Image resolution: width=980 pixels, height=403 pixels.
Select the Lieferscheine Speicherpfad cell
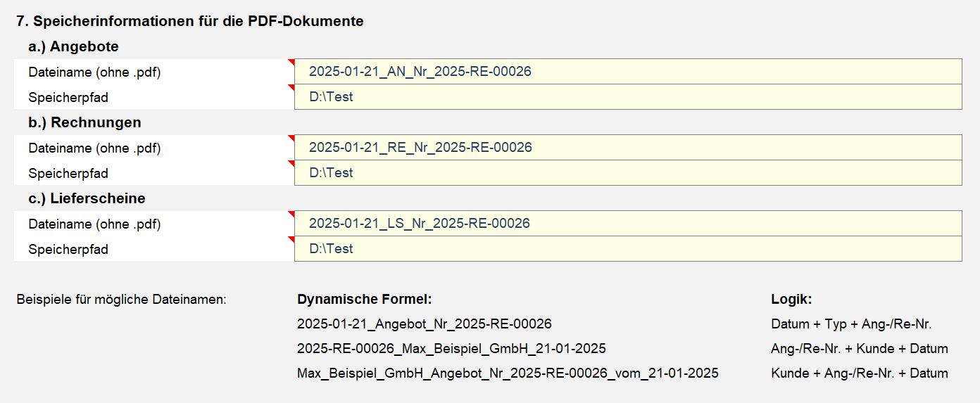pyautogui.click(x=628, y=249)
